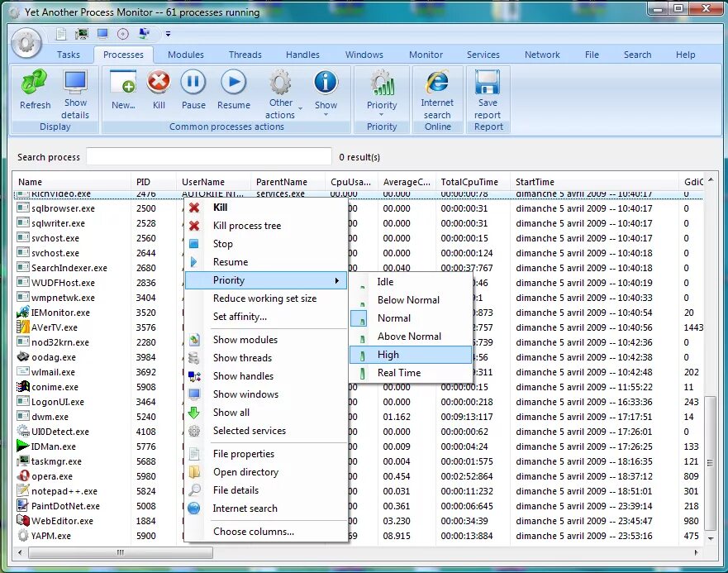Open the Show dropdown arrow in ribbon
Viewport: 728px width, 573px height.
pos(326,115)
